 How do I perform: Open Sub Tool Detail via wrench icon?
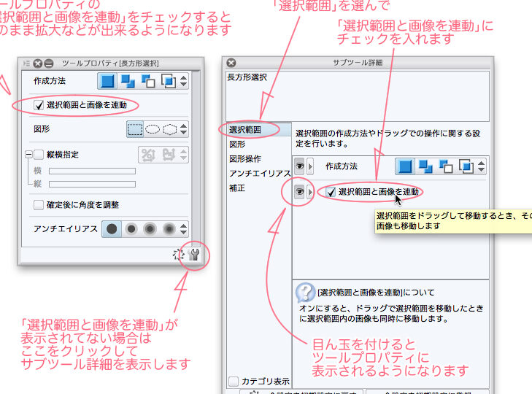194,254
